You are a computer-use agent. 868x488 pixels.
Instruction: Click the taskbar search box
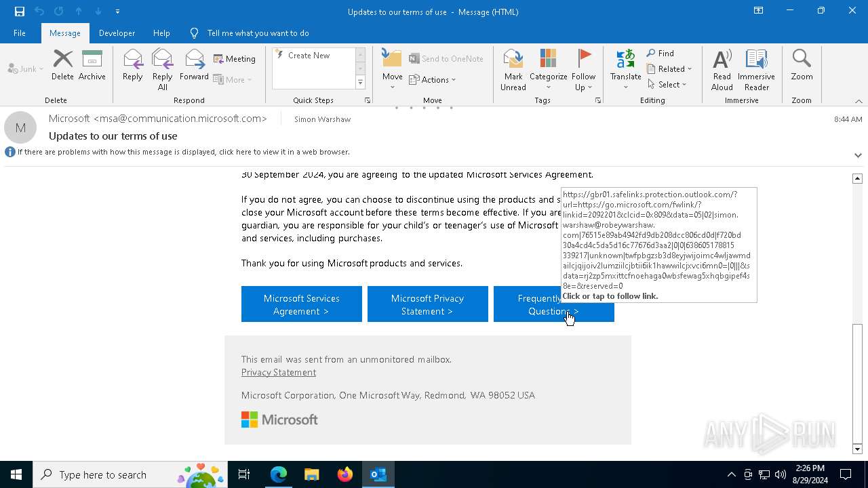[x=129, y=474]
